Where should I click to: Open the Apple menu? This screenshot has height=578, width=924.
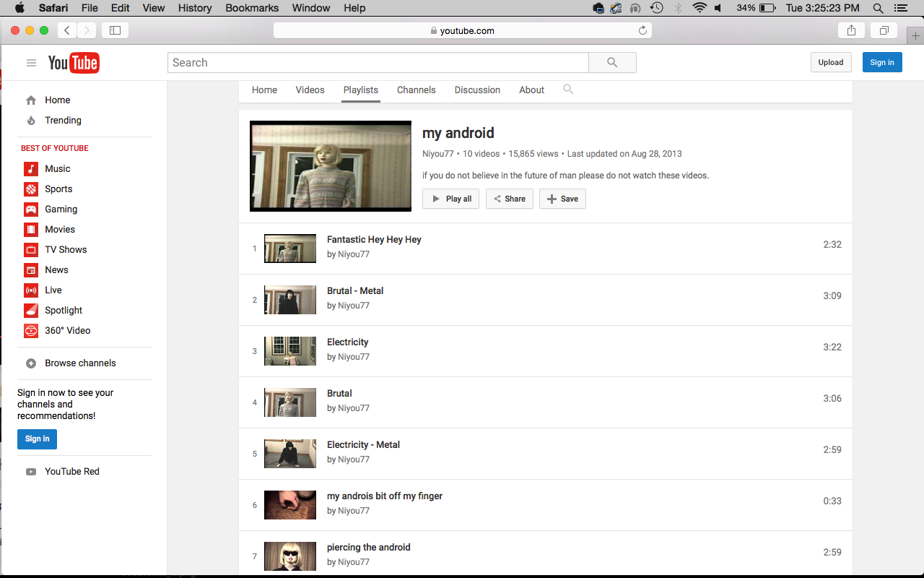[x=19, y=8]
